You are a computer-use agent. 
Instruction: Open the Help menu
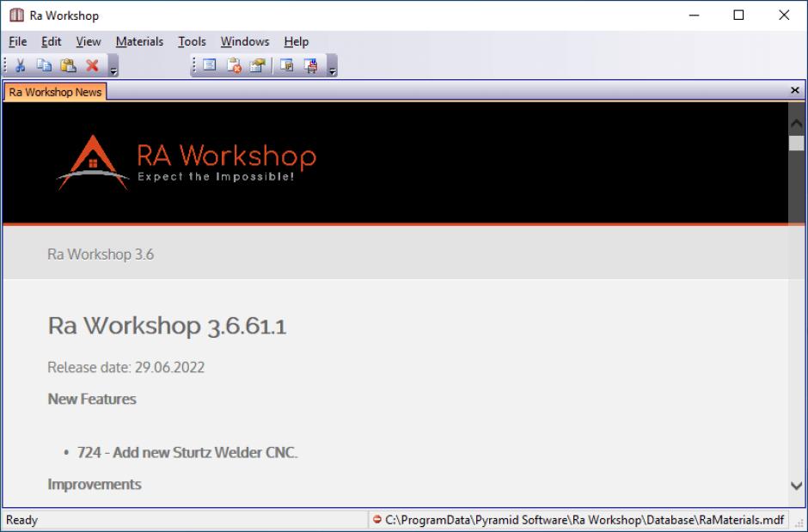(296, 42)
